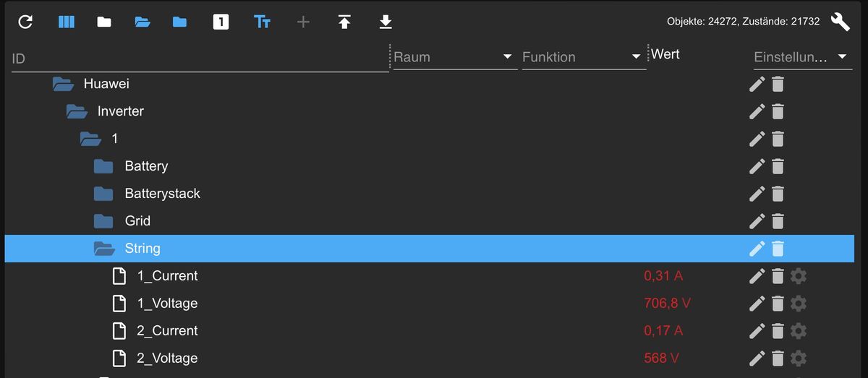Click the 706,8 V value
Screen dimensions: 868x378
click(667, 303)
